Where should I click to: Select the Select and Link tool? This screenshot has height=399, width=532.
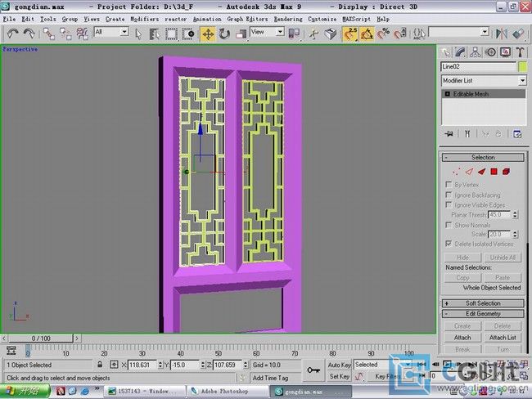[49, 34]
